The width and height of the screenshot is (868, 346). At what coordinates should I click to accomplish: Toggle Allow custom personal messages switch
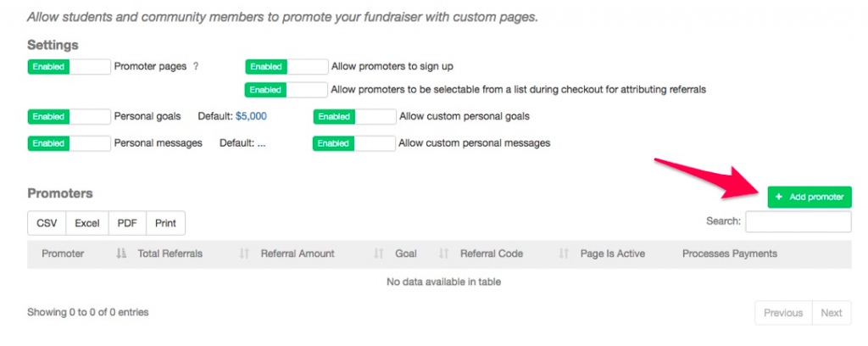(x=354, y=143)
